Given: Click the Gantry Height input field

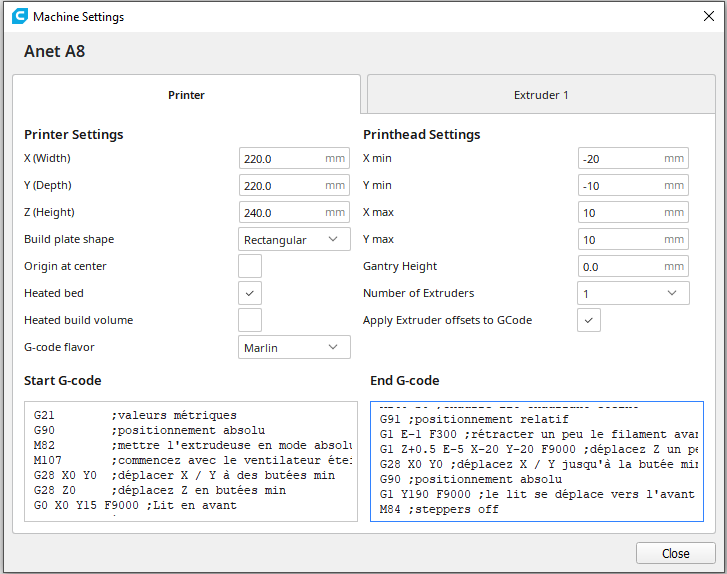Looking at the screenshot, I should [633, 267].
